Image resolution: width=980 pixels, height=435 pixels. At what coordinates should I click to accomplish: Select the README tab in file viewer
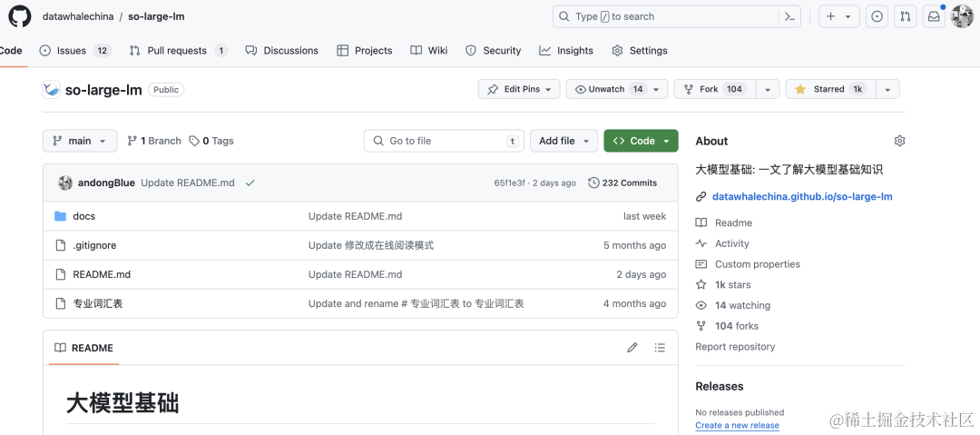click(83, 348)
